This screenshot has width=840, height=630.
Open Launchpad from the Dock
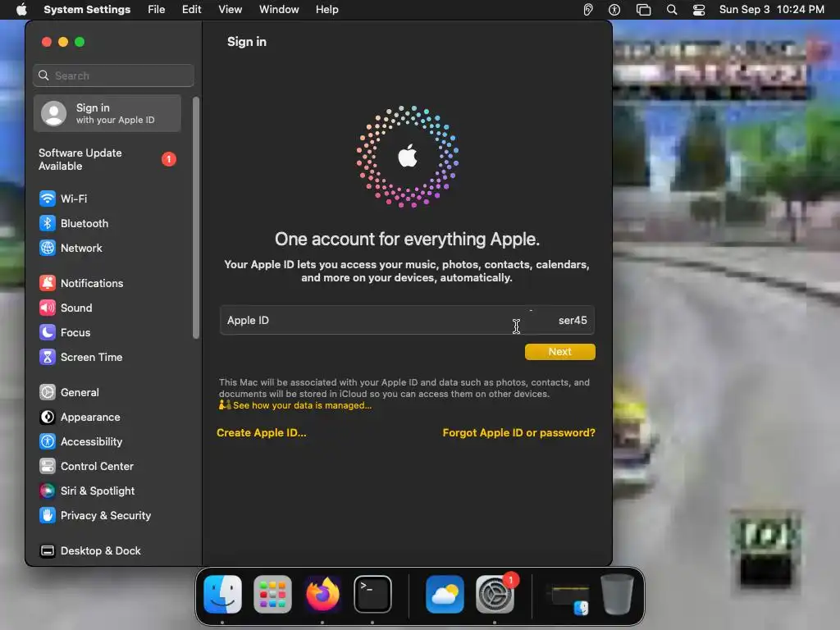click(x=272, y=594)
